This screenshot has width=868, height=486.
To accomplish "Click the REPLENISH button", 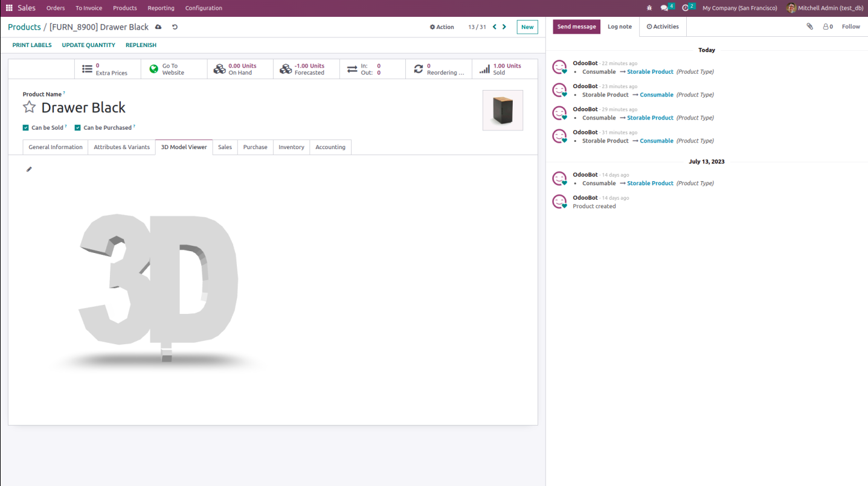I will click(x=141, y=45).
